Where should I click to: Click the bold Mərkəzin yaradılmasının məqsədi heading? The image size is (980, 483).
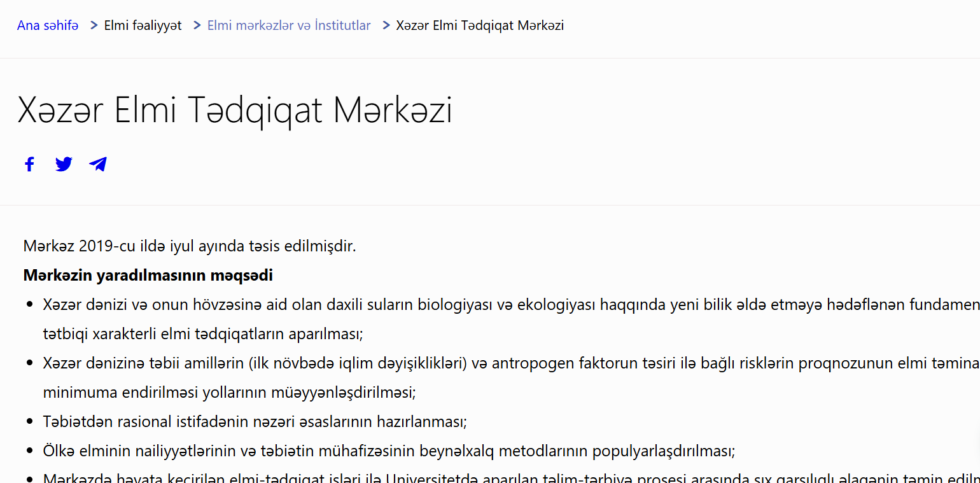click(x=148, y=276)
